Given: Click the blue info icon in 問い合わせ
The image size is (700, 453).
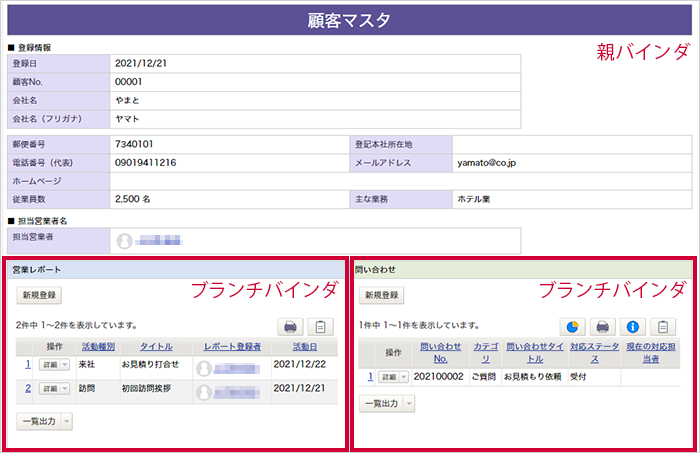Looking at the screenshot, I should [633, 327].
